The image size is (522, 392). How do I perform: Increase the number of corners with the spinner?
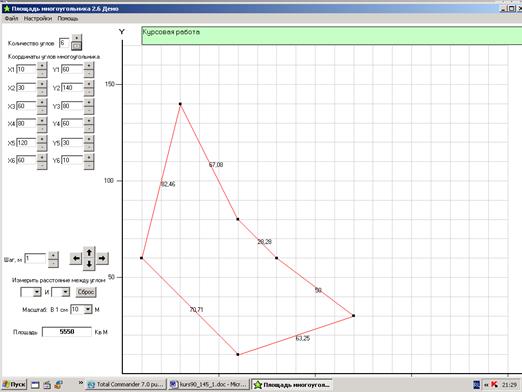(76, 38)
